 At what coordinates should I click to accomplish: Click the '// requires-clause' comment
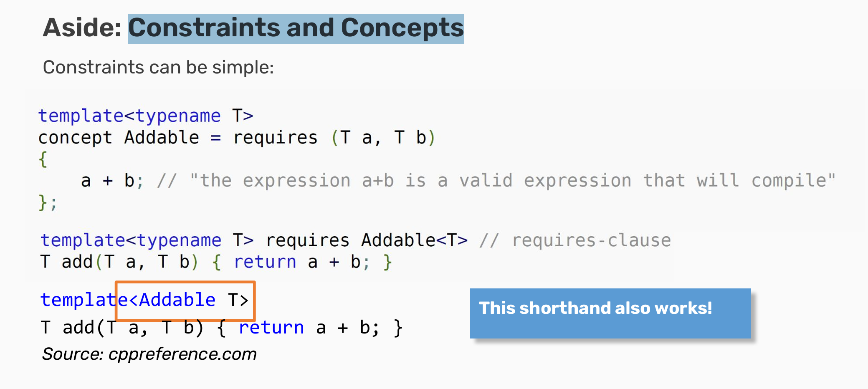tap(575, 240)
